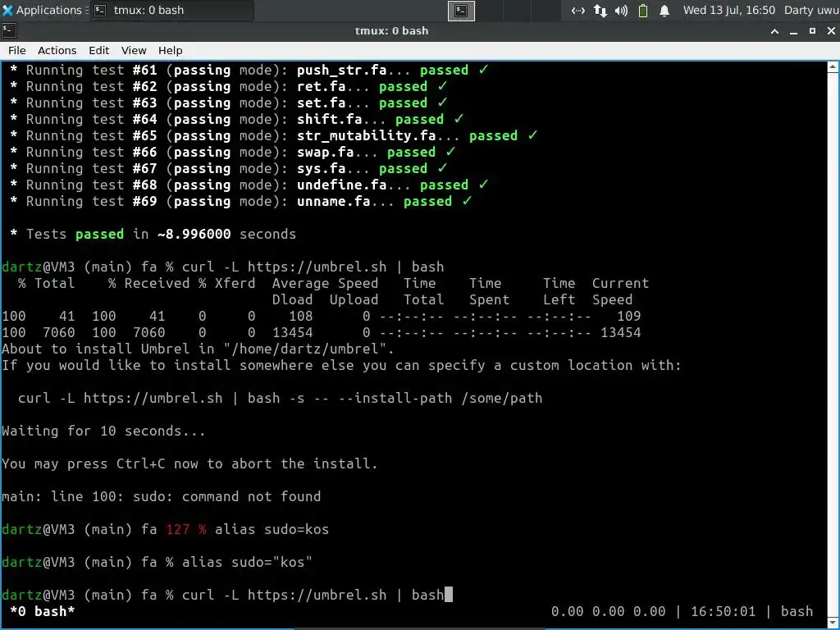Check the battery status icon
Viewport: 840px width, 630px height.
[x=643, y=10]
